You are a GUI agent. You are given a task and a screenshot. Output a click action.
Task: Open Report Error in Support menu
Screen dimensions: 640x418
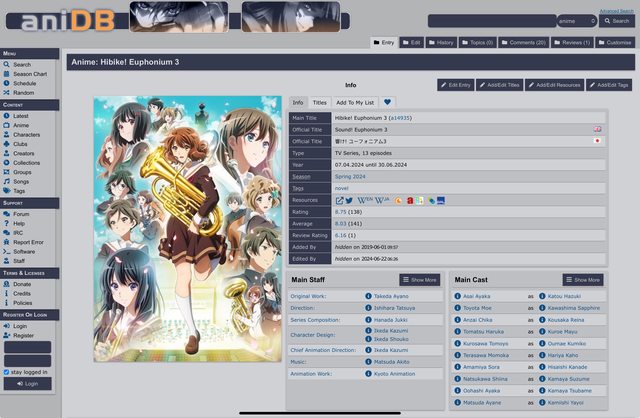tap(28, 242)
